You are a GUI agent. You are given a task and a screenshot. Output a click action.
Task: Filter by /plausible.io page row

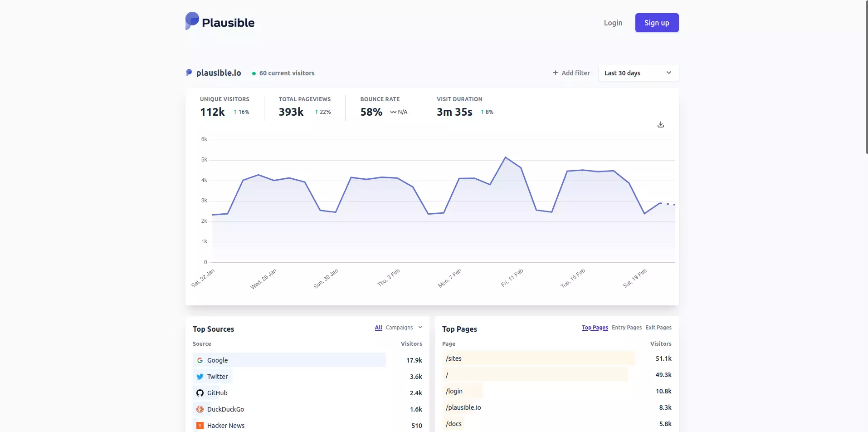[557, 407]
